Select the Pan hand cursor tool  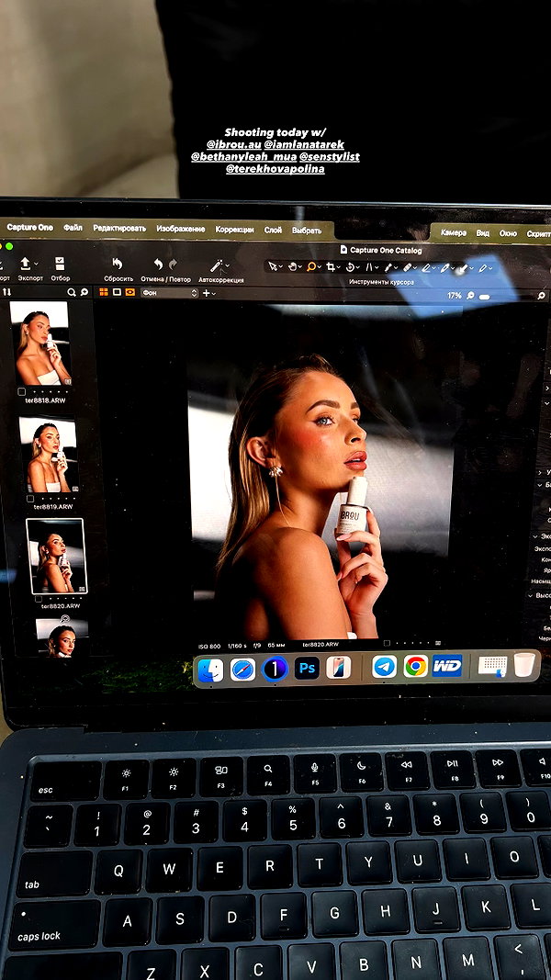point(292,267)
